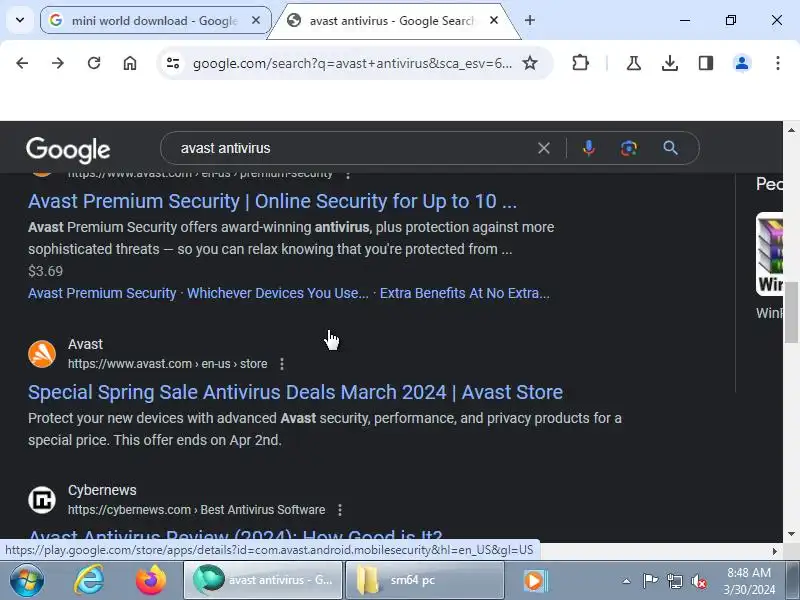Show hidden system tray icons

point(627,581)
